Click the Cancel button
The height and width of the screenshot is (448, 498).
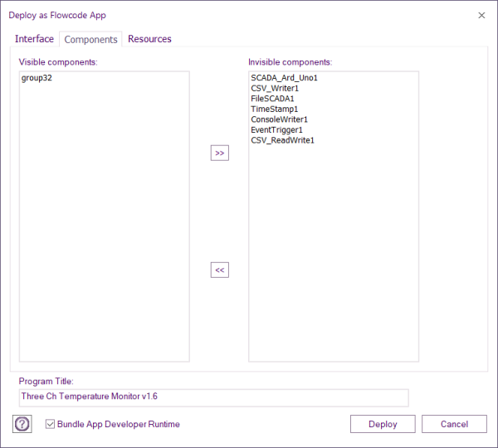[x=454, y=424]
